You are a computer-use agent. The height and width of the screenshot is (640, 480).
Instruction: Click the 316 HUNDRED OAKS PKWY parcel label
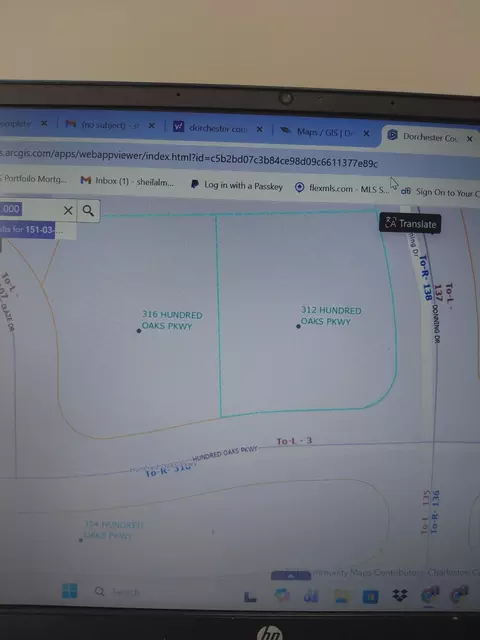pos(172,320)
